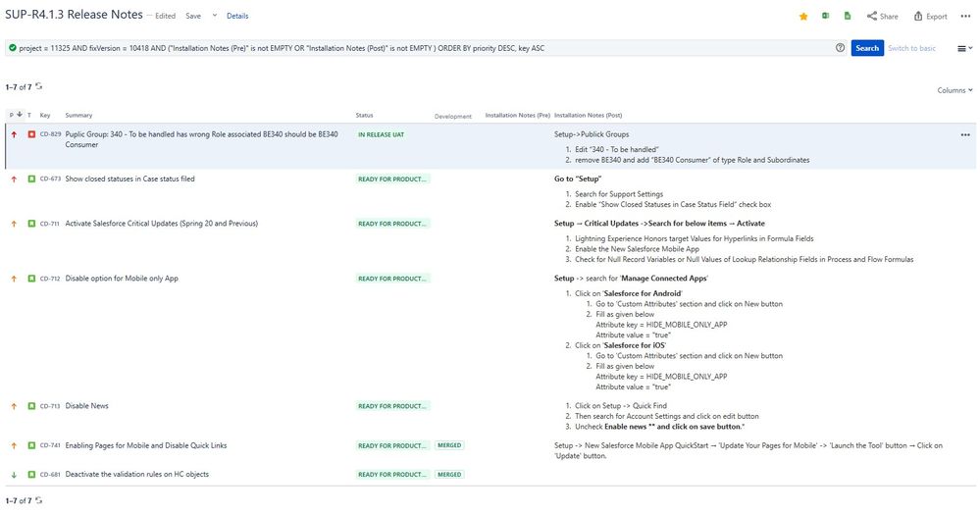Click the priority arrow on CD-741
This screenshot has height=514, width=980.
(x=14, y=446)
